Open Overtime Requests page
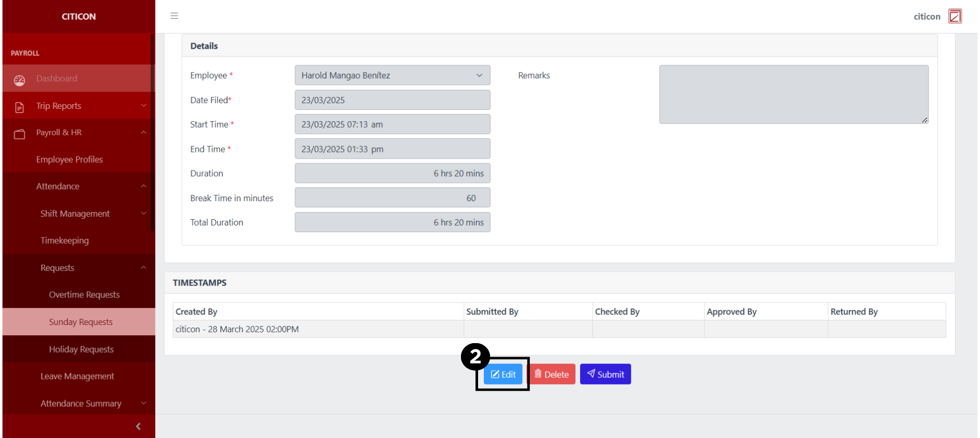Image resolution: width=980 pixels, height=438 pixels. 84,294
